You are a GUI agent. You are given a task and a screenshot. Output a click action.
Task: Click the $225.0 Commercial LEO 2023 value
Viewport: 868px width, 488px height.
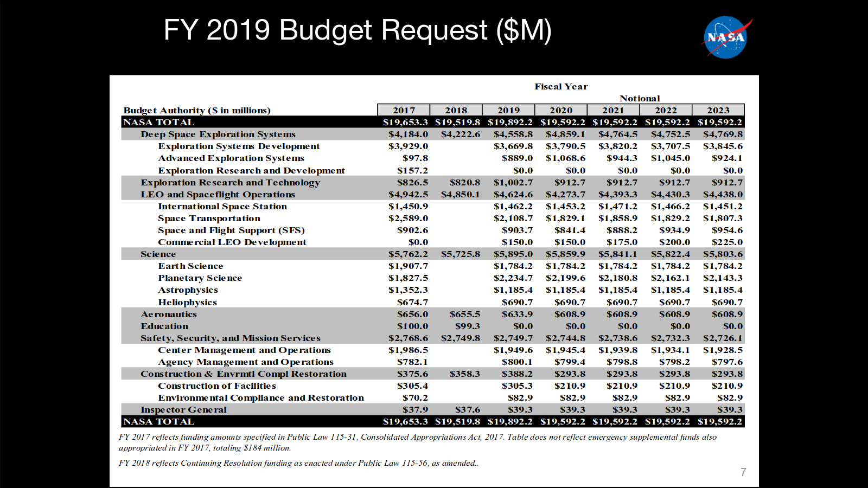727,242
